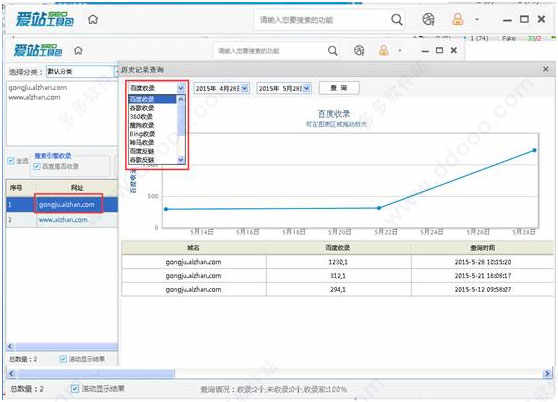Click the left arrow of the inner left panel scrollbar

pos(11,346)
